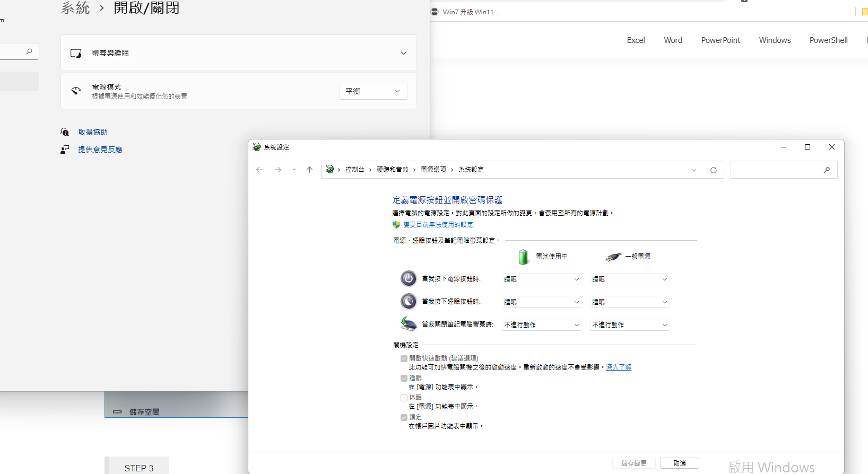Go up one level with up arrow
868x474 pixels.
click(x=310, y=170)
